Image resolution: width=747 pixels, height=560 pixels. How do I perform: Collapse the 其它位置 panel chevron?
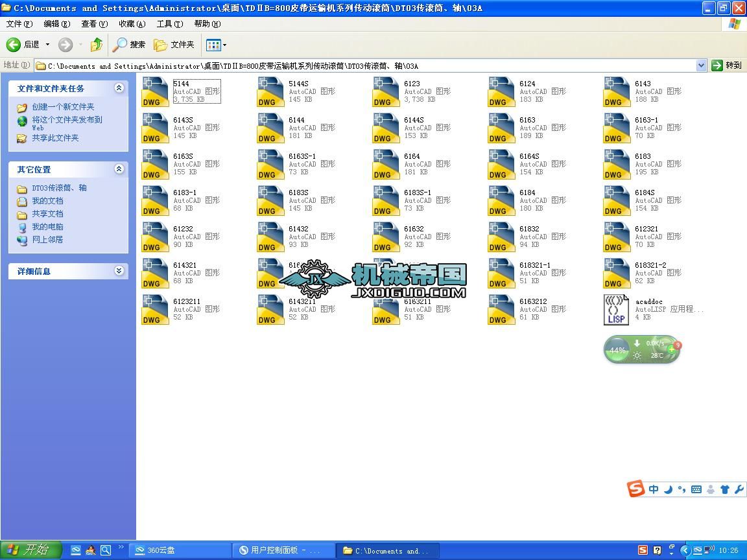119,169
